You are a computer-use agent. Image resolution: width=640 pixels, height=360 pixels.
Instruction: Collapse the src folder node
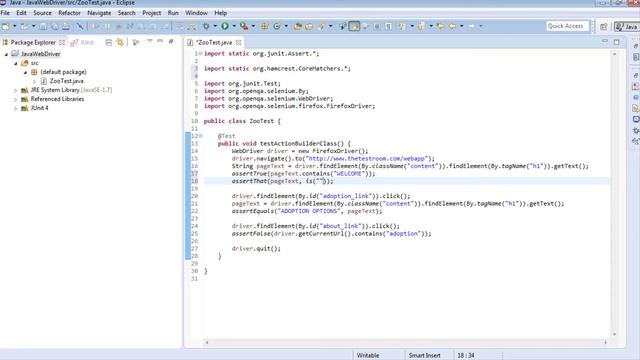(x=16, y=63)
